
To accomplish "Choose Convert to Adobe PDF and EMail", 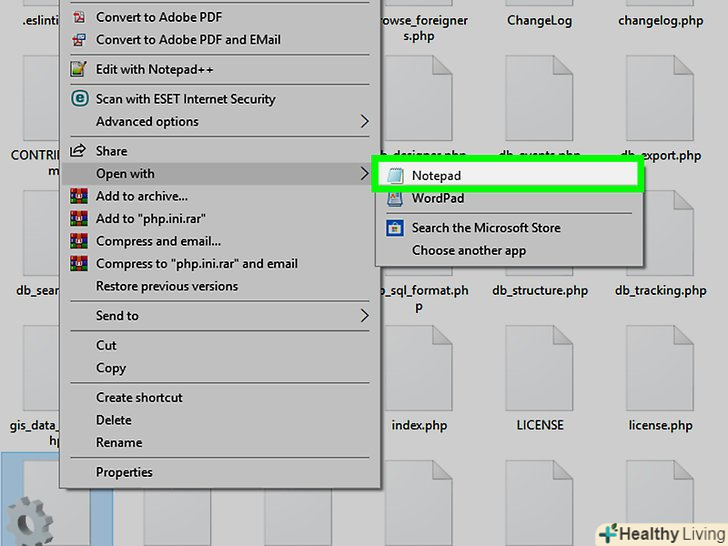I will (x=220, y=40).
